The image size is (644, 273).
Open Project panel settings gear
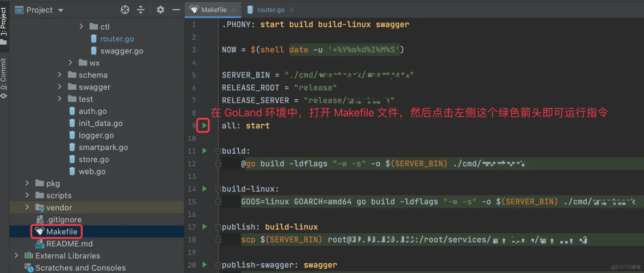(160, 9)
